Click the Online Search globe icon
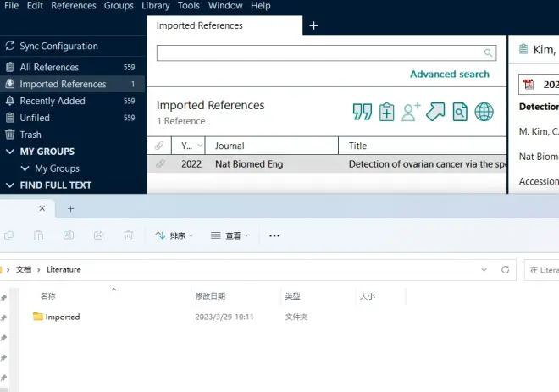The height and width of the screenshot is (392, 559). click(x=484, y=112)
